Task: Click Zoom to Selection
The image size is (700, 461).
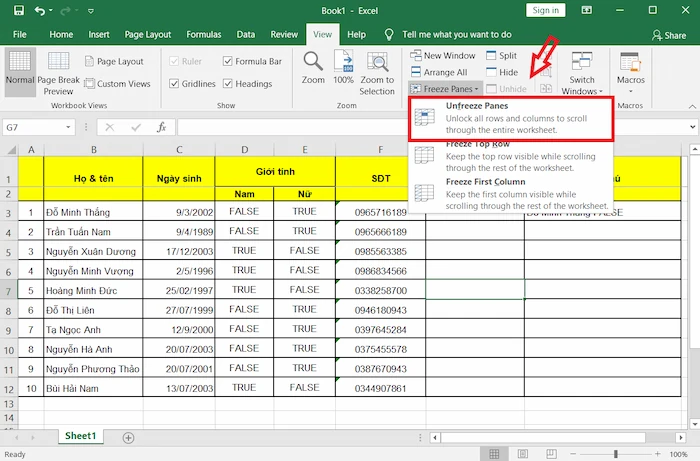Action: 377,73
